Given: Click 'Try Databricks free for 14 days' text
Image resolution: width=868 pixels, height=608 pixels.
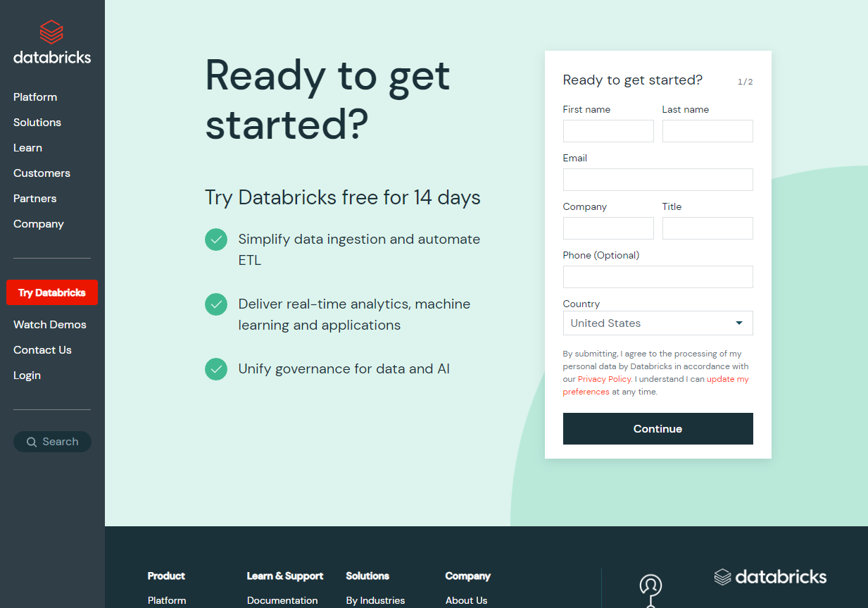Looking at the screenshot, I should tap(343, 197).
